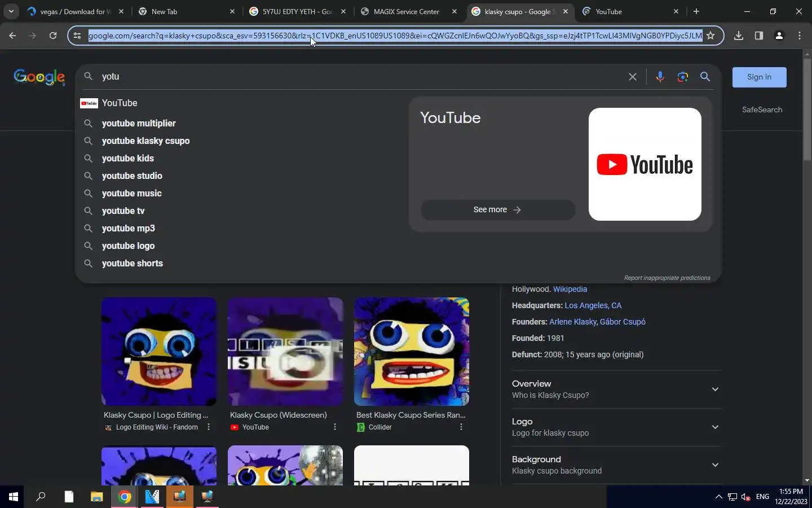Open the Los Angeles, CA link

[593, 305]
